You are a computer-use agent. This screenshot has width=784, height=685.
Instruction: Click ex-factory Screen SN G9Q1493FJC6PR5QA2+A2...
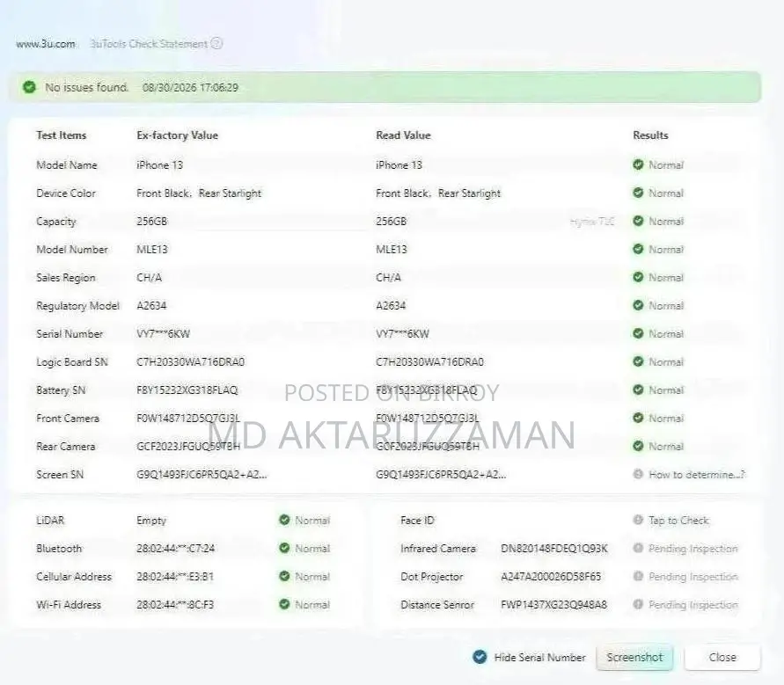pyautogui.click(x=201, y=475)
